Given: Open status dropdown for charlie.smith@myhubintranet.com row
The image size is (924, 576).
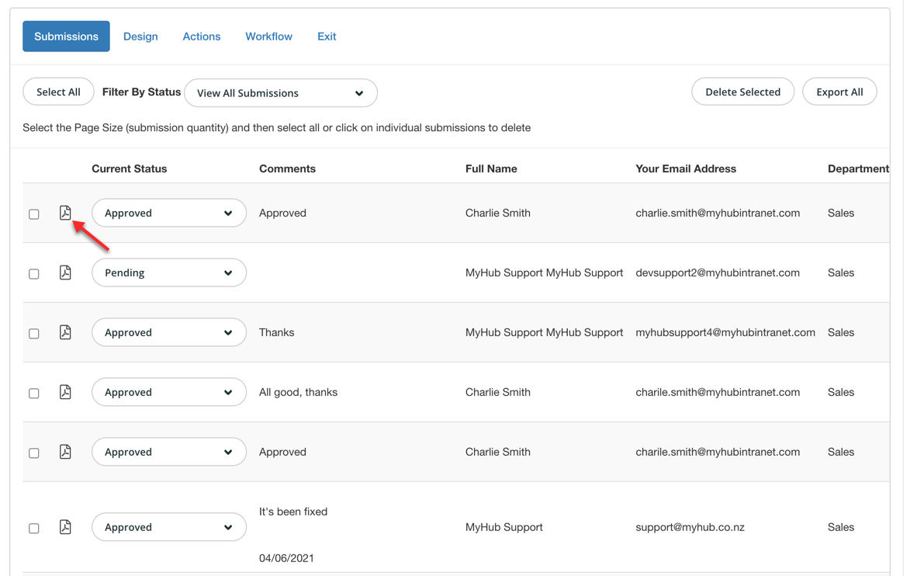Looking at the screenshot, I should tap(169, 213).
